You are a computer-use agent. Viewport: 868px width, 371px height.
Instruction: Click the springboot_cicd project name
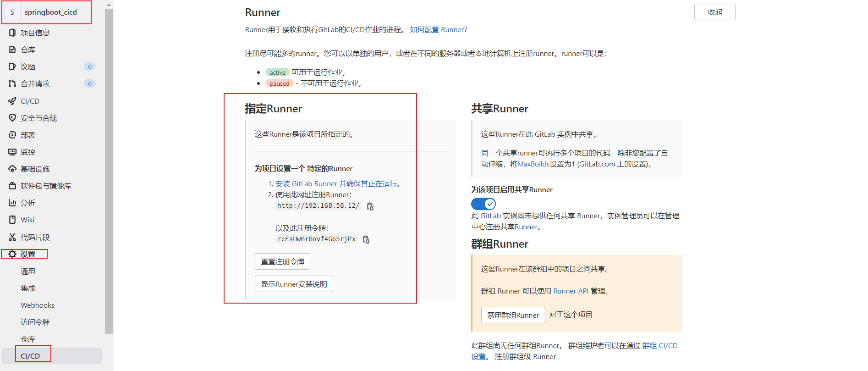pyautogui.click(x=51, y=12)
